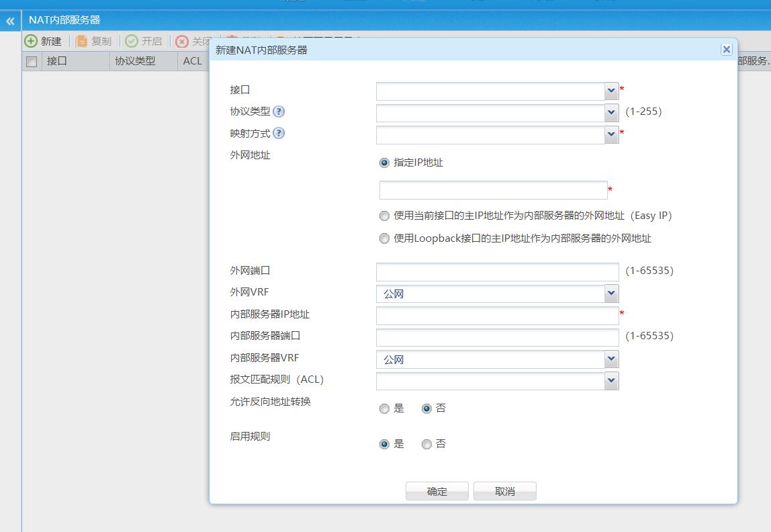The image size is (771, 532).
Task: Sort by the ACL column header
Action: pos(193,61)
